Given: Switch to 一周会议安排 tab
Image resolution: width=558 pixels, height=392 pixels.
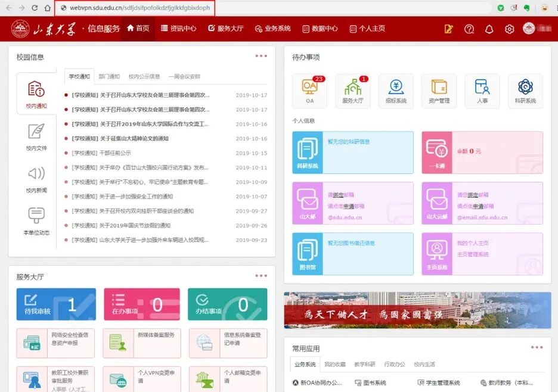Looking at the screenshot, I should (184, 76).
